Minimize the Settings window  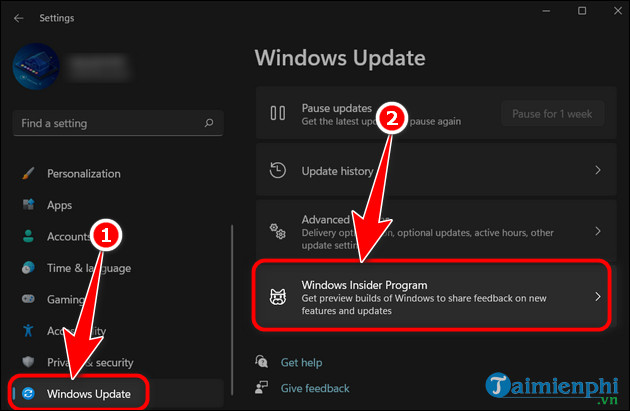pos(546,11)
